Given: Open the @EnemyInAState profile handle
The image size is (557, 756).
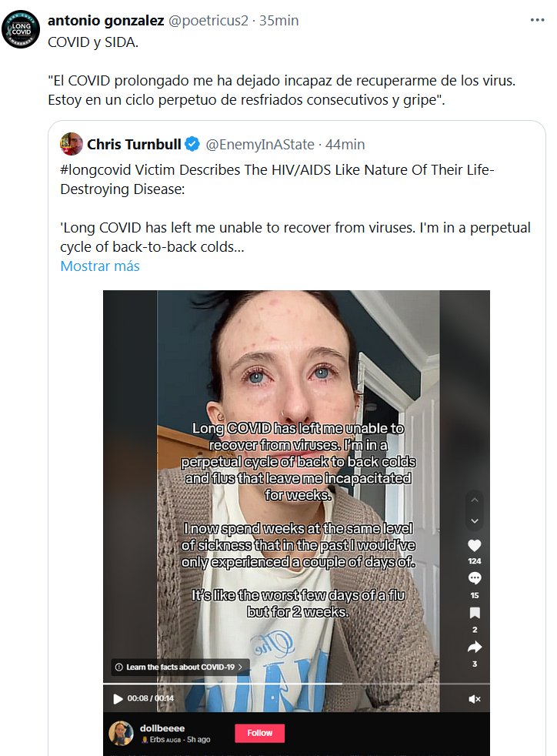Looking at the screenshot, I should [x=262, y=144].
